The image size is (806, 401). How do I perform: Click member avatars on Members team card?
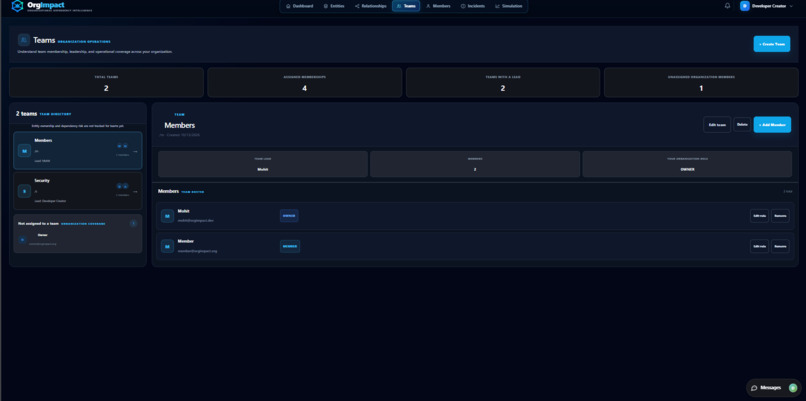[122, 146]
